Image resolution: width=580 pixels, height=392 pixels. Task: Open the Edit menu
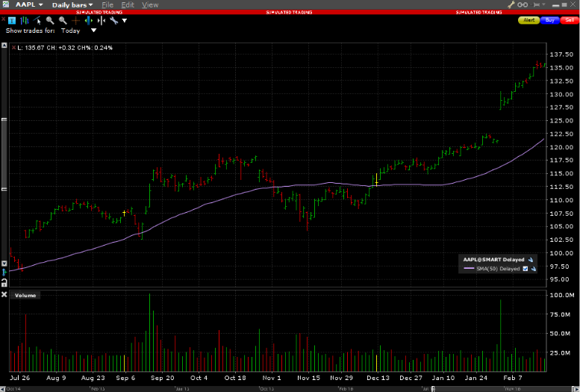(x=128, y=4)
